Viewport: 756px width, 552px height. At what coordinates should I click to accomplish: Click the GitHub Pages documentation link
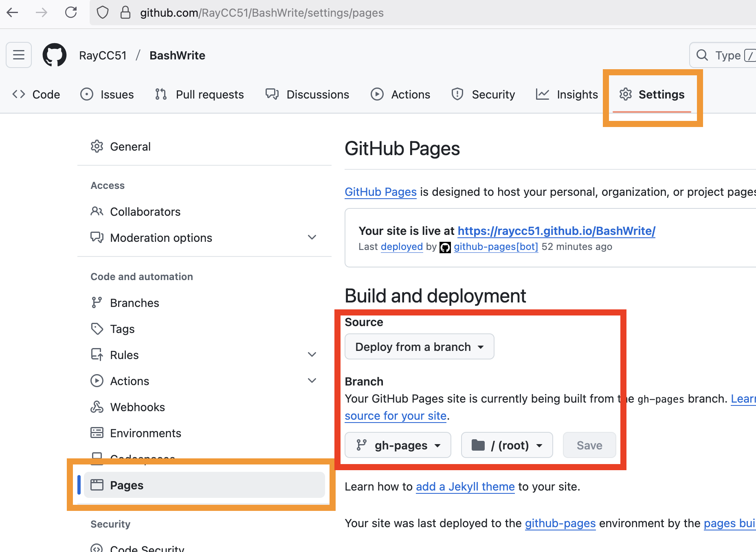click(x=380, y=192)
